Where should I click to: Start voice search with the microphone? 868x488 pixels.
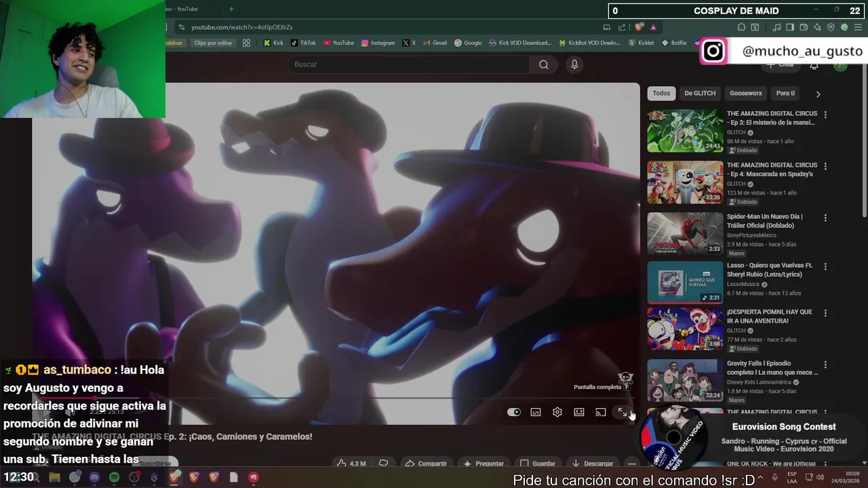tap(574, 64)
